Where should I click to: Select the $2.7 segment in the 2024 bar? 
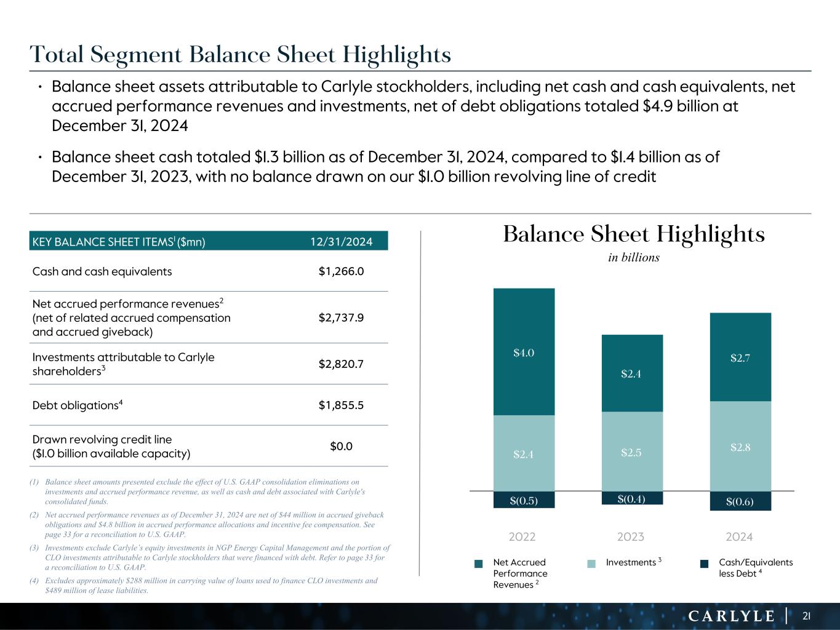coord(740,357)
